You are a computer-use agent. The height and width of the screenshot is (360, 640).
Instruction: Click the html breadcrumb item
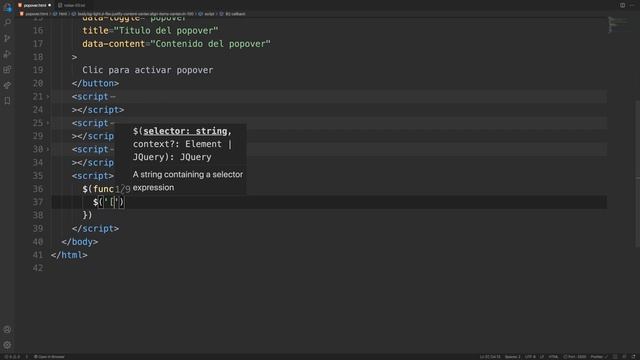[60, 14]
